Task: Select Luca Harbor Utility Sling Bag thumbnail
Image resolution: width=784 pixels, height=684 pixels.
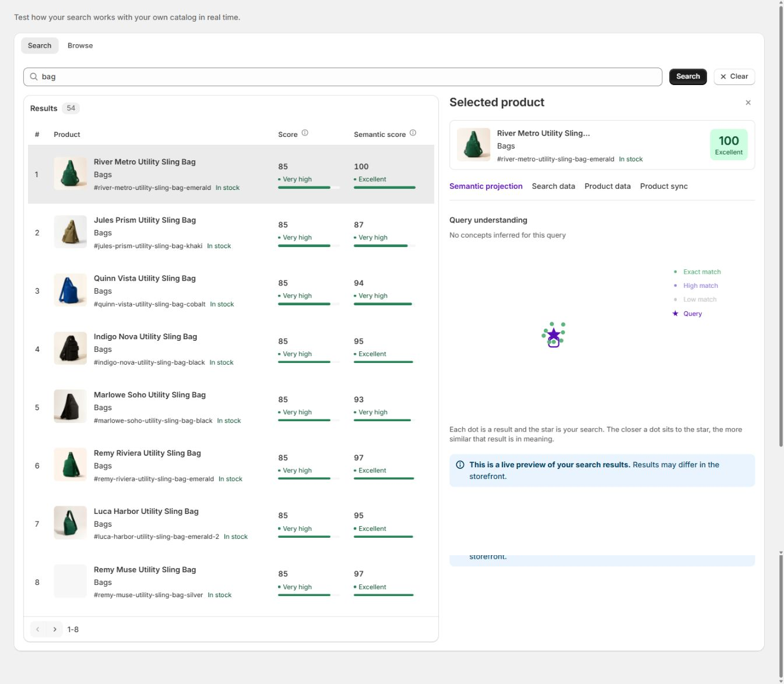Action: pos(70,523)
